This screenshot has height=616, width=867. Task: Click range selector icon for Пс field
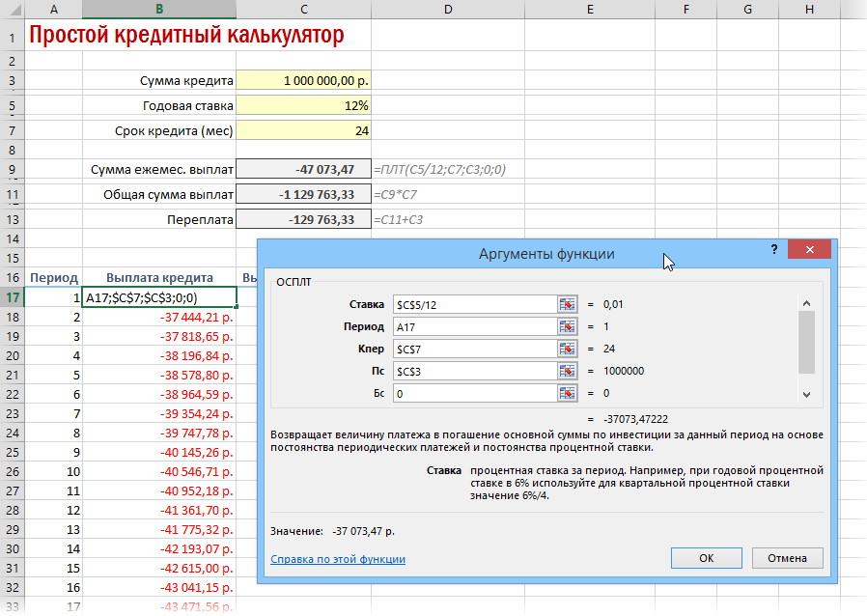(x=567, y=371)
